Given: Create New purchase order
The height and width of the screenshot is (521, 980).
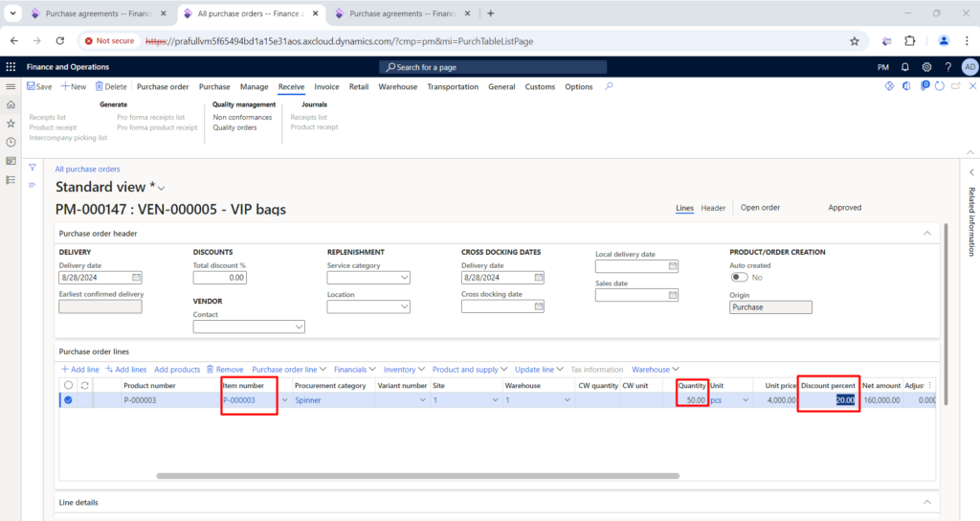Looking at the screenshot, I should tap(73, 87).
